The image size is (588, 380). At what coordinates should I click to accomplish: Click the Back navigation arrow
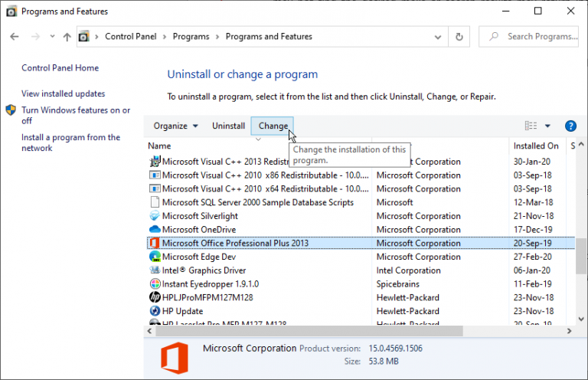tap(15, 37)
